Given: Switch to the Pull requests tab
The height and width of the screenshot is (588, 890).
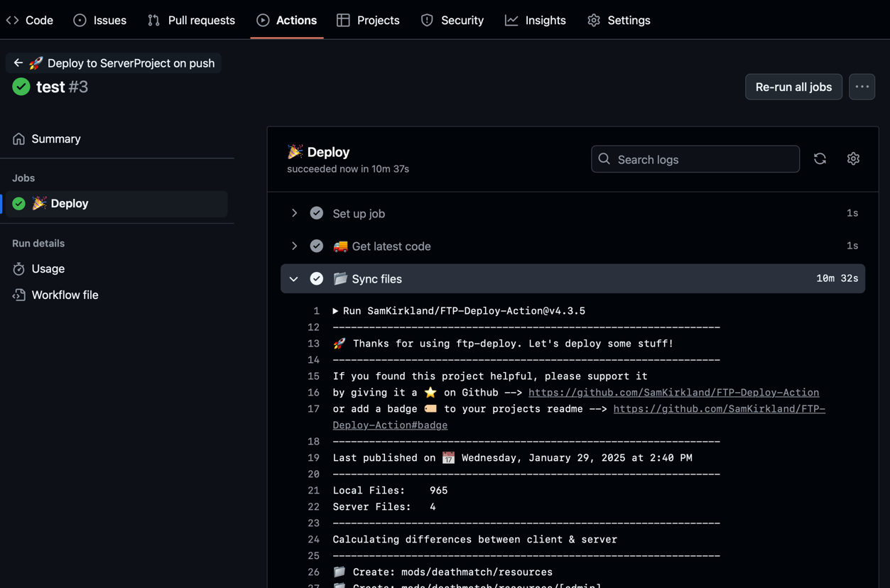Looking at the screenshot, I should click(x=191, y=21).
